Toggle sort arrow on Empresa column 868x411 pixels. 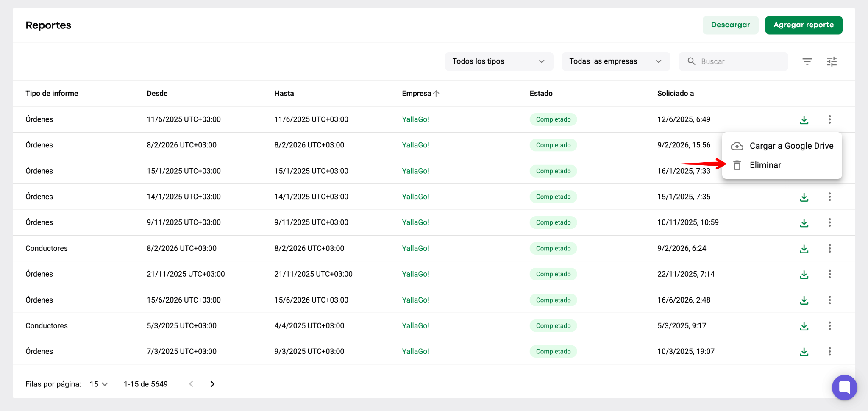(x=436, y=93)
